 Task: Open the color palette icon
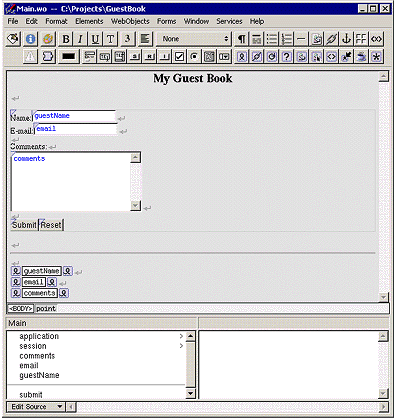(48, 39)
